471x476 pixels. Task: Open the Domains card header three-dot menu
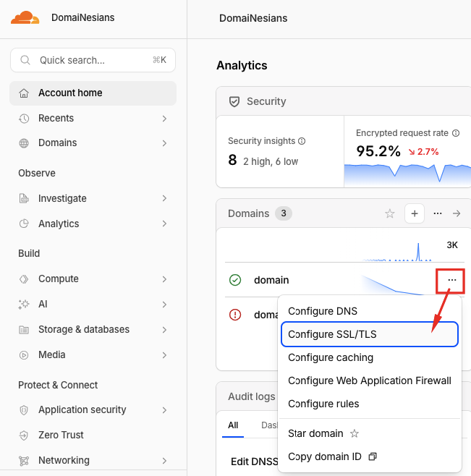(438, 213)
